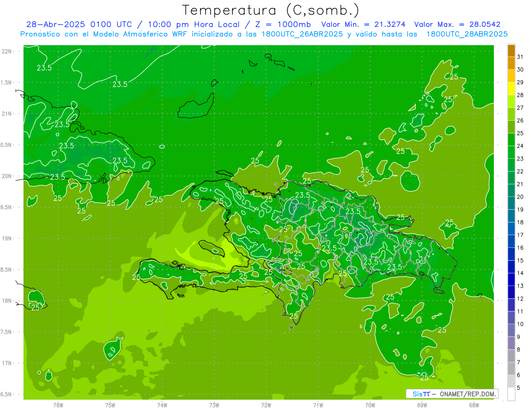532x411 pixels.
Task: Pick the teal swatch between 19 and 20
Action: (511, 203)
